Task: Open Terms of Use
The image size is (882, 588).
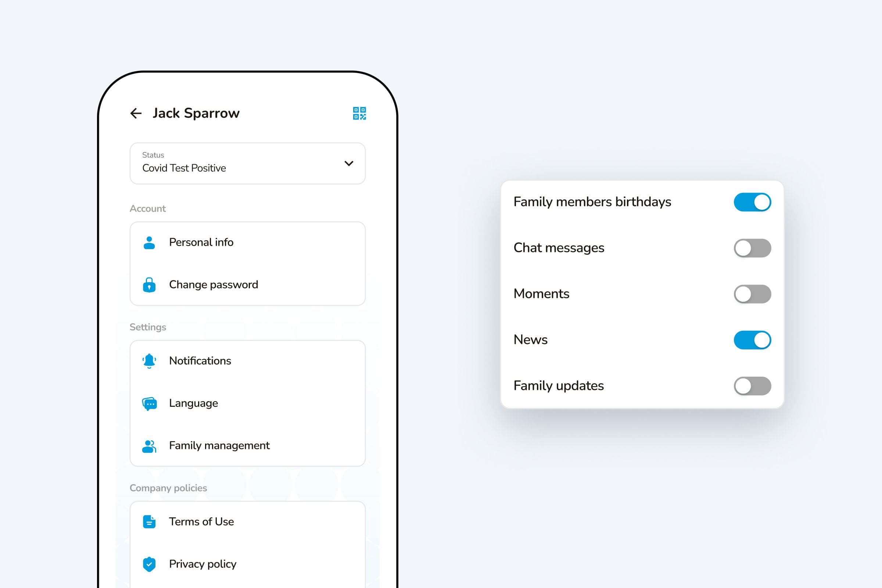Action: [x=247, y=521]
